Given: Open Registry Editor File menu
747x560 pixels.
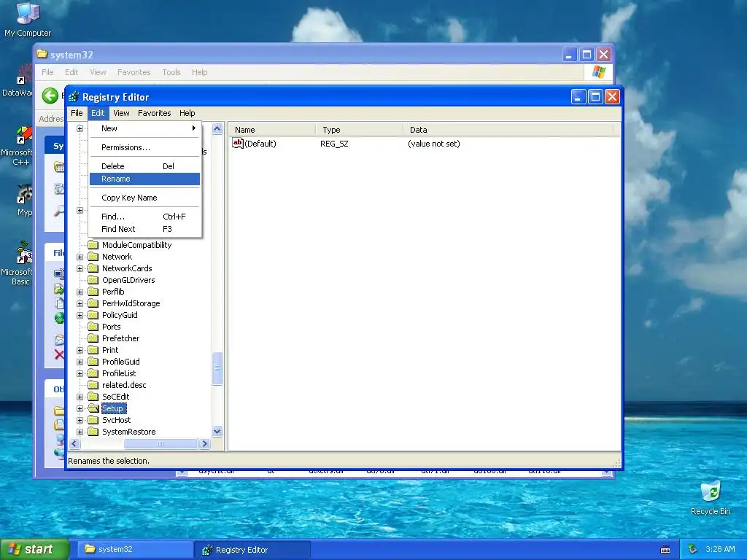Looking at the screenshot, I should (x=77, y=113).
